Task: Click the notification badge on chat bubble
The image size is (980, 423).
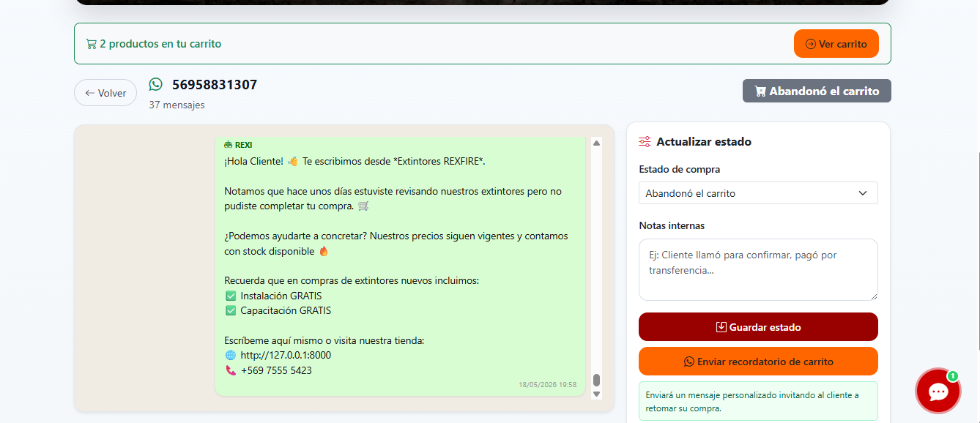Action: pos(952,376)
